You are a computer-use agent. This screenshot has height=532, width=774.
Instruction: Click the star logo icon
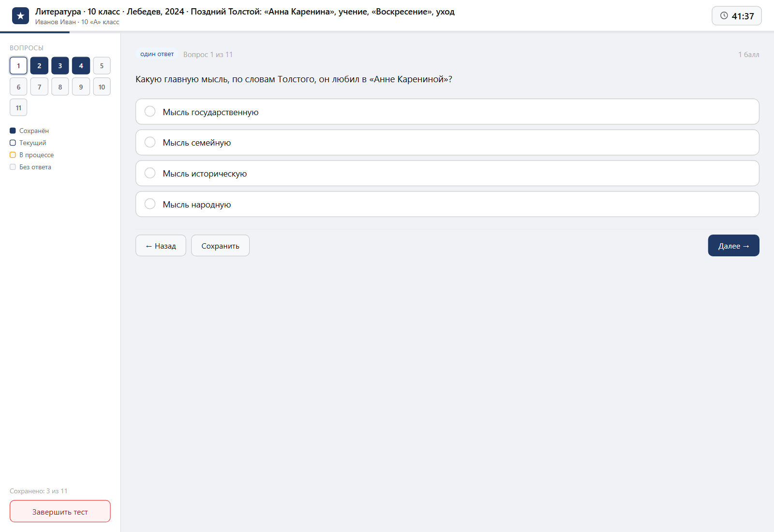tap(20, 16)
